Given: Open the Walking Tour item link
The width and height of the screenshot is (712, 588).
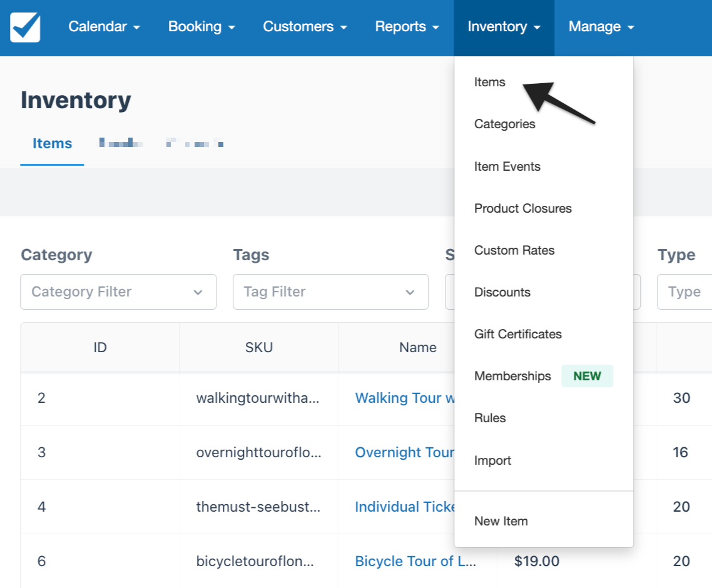Looking at the screenshot, I should [405, 398].
